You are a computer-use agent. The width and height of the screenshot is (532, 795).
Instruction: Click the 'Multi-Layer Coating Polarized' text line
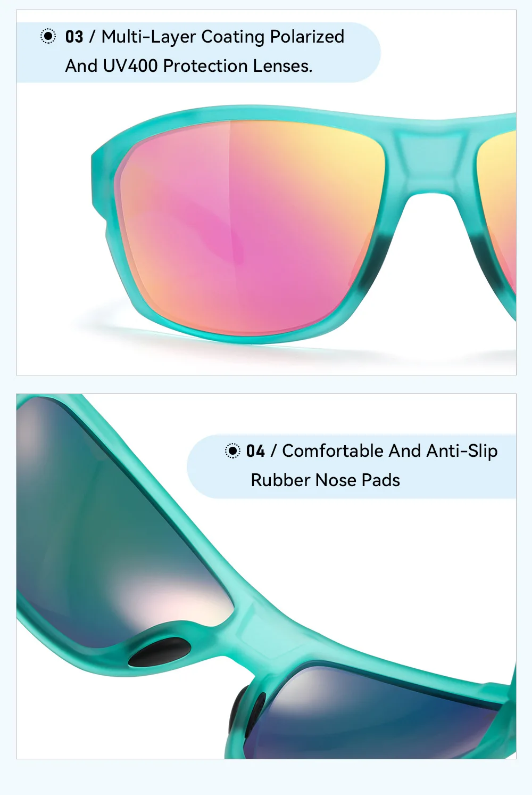point(223,37)
